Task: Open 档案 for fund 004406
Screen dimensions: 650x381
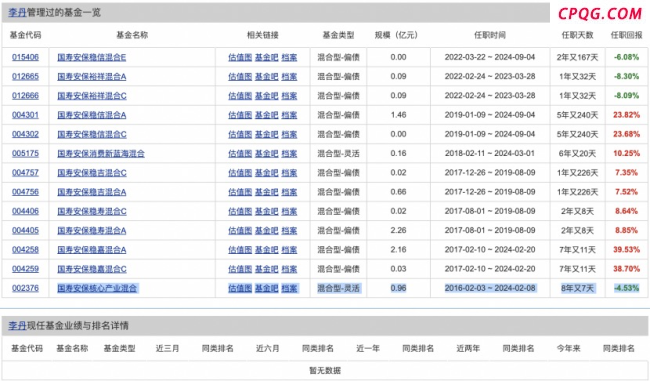Action: pyautogui.click(x=289, y=211)
